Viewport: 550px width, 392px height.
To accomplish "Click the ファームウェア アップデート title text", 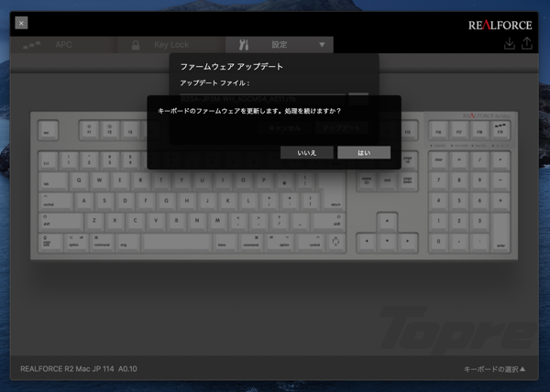I will coord(232,67).
